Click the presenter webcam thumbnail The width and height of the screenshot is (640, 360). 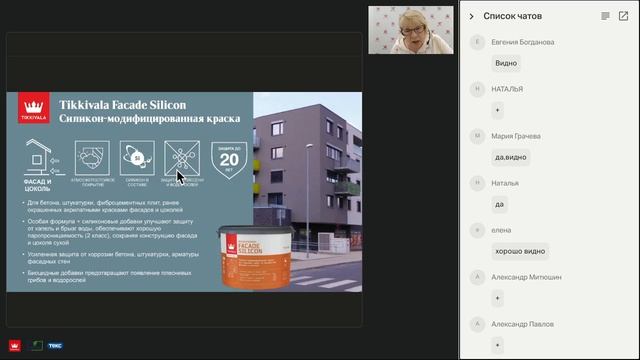coord(411,30)
